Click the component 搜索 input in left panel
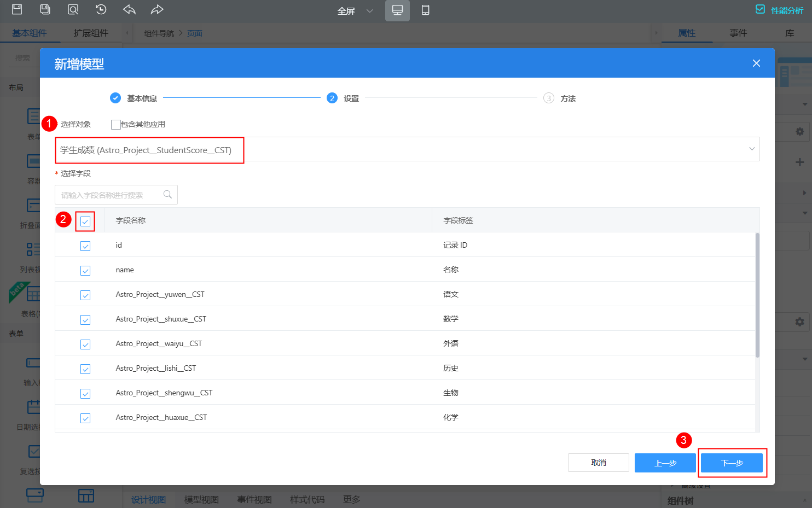This screenshot has height=508, width=812. coord(23,58)
